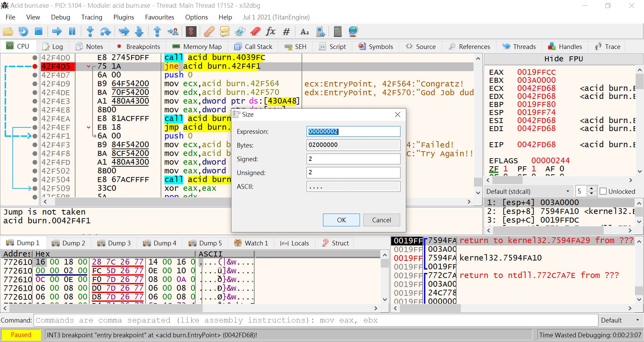The image size is (644, 342).
Task: Enable the Unlocked checkbox
Action: pyautogui.click(x=603, y=191)
